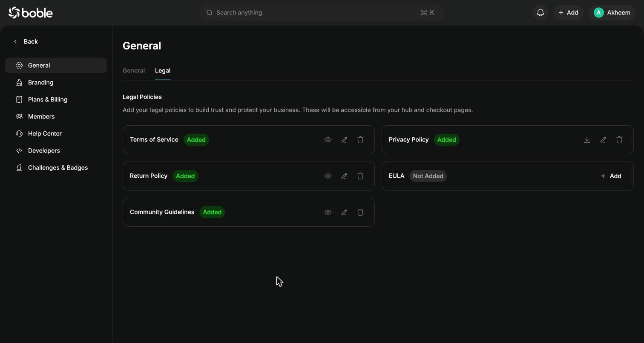Click the Add button in top bar
This screenshot has width=644, height=343.
click(568, 13)
